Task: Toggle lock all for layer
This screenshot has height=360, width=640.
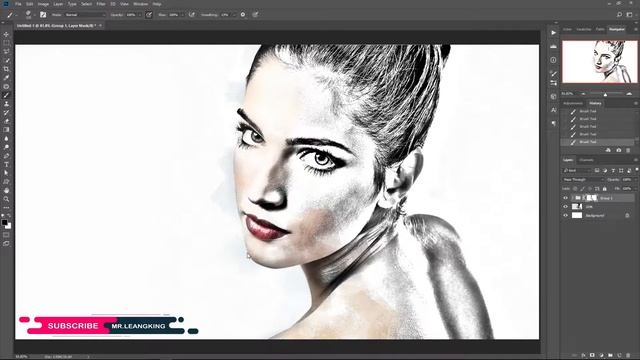Action: [604, 189]
